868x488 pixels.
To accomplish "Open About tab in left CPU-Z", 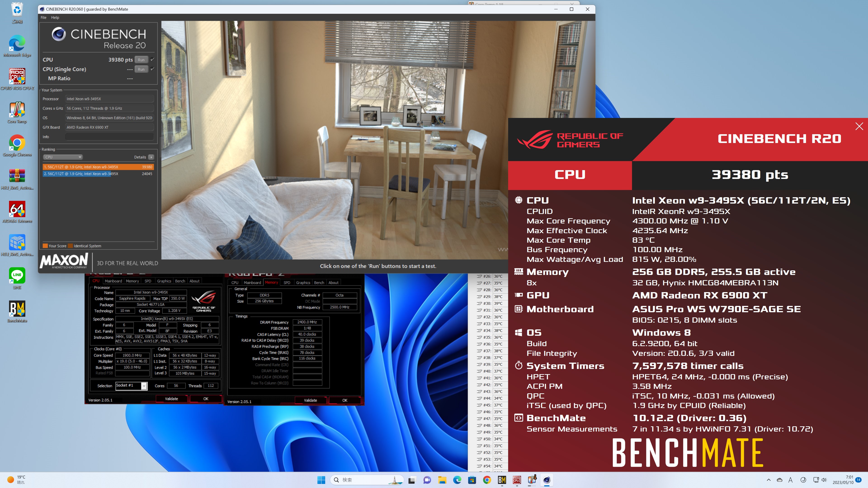I will click(x=194, y=281).
